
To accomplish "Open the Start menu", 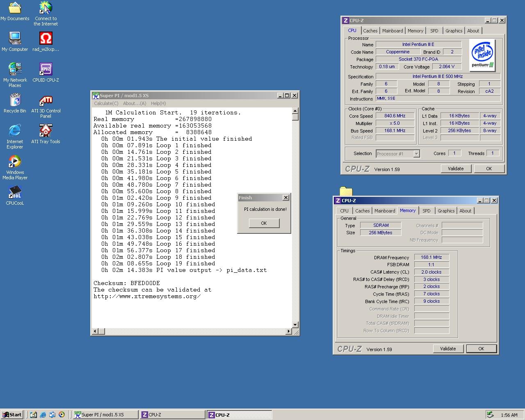I will [x=12, y=415].
